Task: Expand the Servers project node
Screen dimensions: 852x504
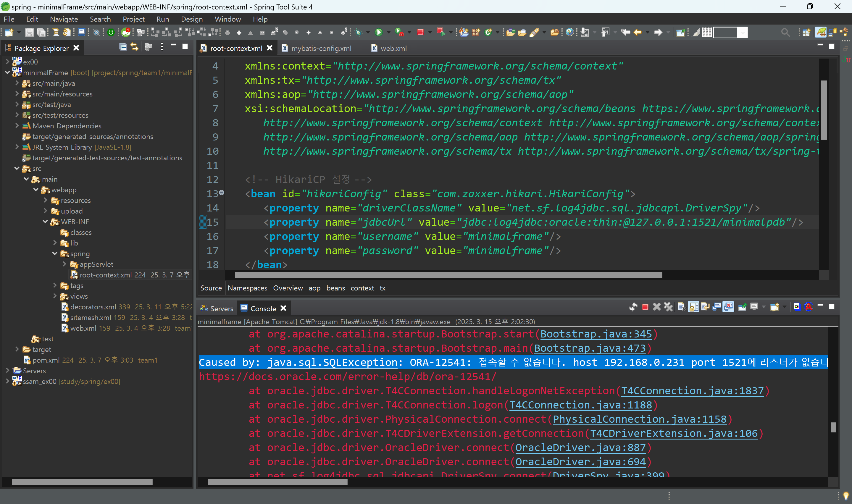Action: click(7, 371)
